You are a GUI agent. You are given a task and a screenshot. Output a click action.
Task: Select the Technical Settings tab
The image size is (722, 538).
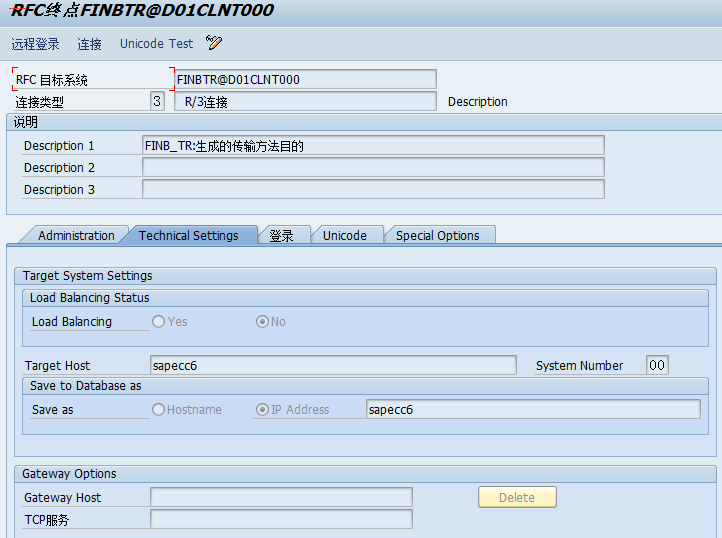click(x=188, y=235)
